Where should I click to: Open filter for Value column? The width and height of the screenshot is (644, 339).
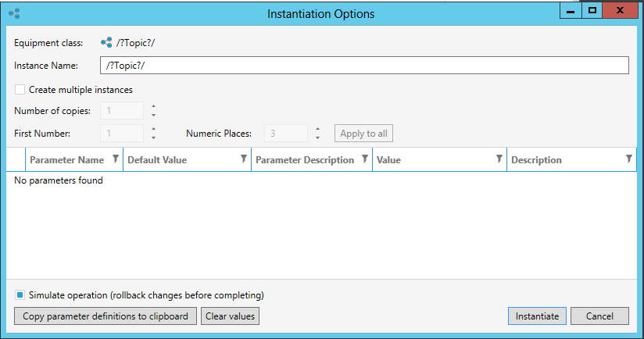[499, 159]
